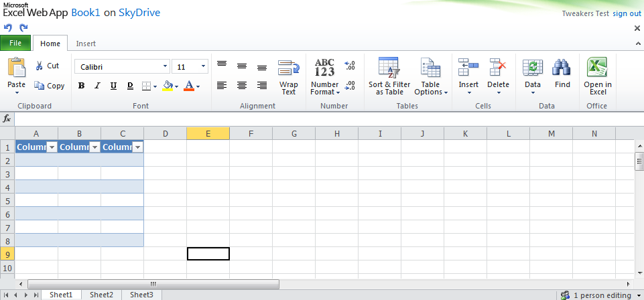644x300 pixels.
Task: Open filter dropdown in column B header
Action: (x=94, y=147)
